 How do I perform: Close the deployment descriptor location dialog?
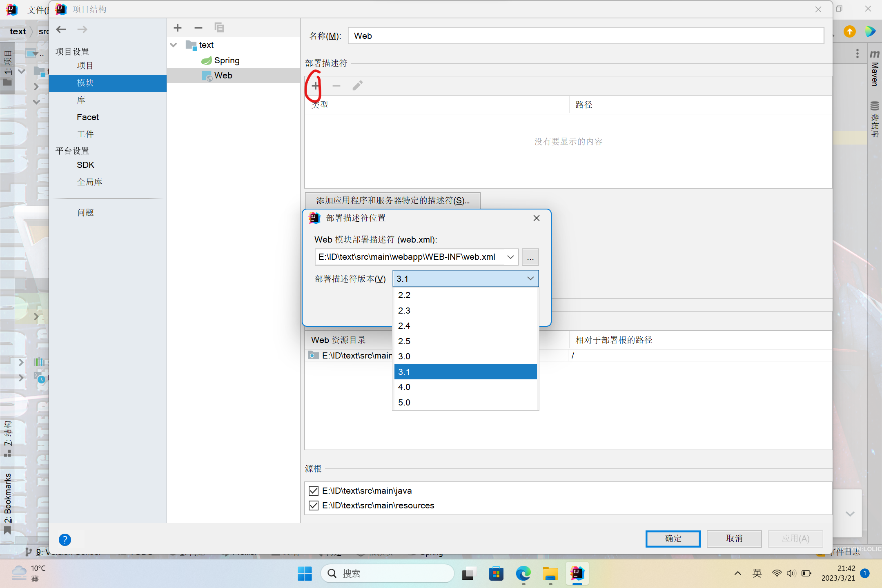pyautogui.click(x=536, y=218)
